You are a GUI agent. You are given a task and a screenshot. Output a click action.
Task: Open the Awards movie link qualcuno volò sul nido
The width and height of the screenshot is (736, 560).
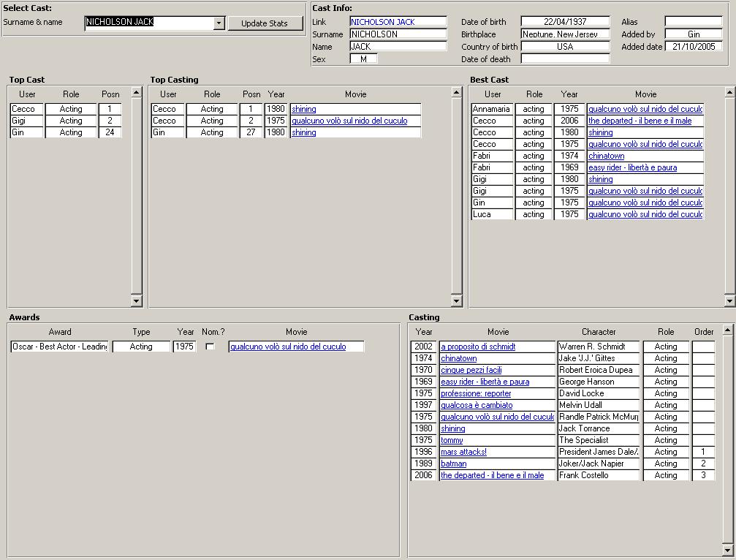[x=288, y=347]
